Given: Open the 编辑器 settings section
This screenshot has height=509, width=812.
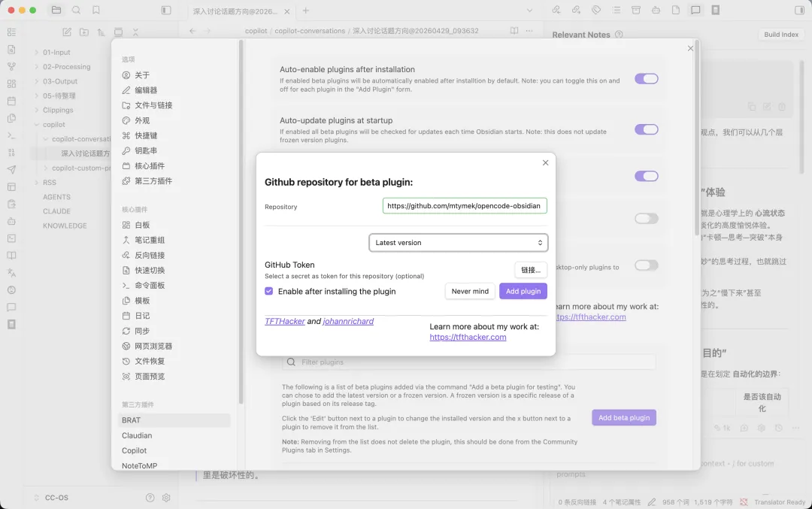Looking at the screenshot, I should (146, 90).
